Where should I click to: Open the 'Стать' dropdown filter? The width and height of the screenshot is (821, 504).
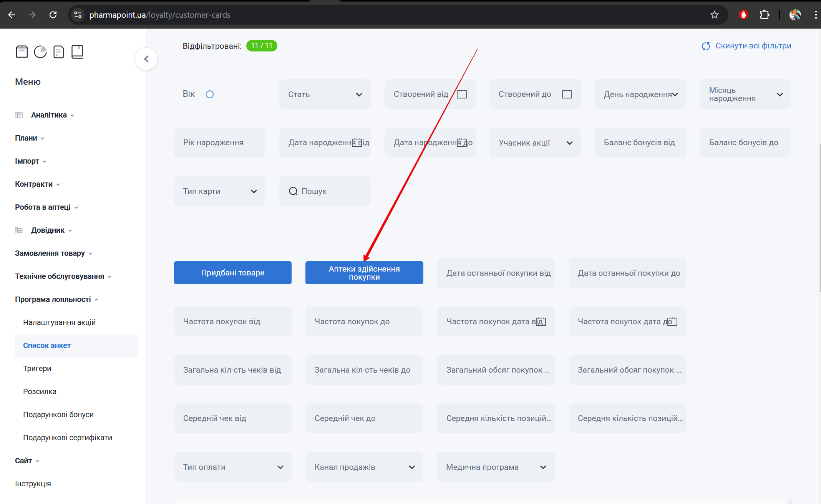(325, 94)
